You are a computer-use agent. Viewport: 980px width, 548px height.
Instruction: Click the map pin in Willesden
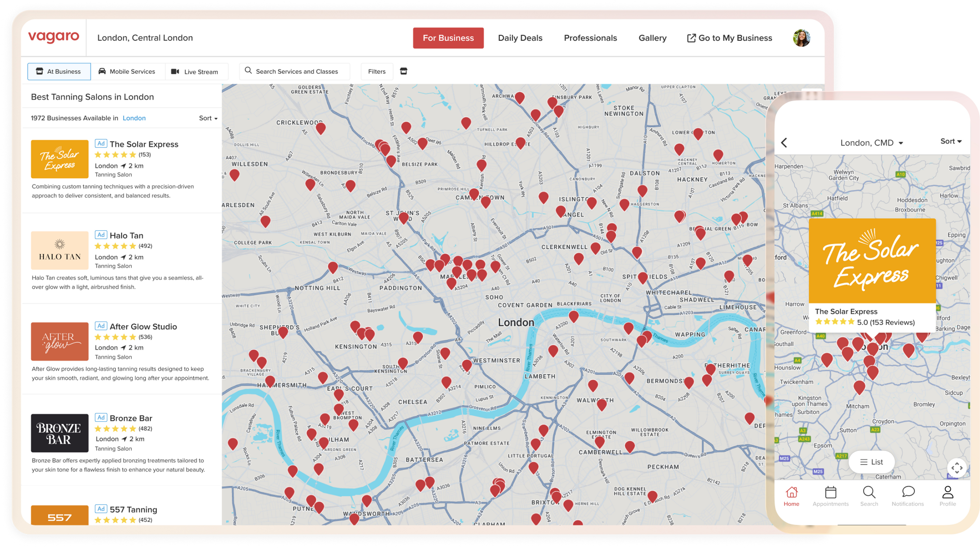234,175
